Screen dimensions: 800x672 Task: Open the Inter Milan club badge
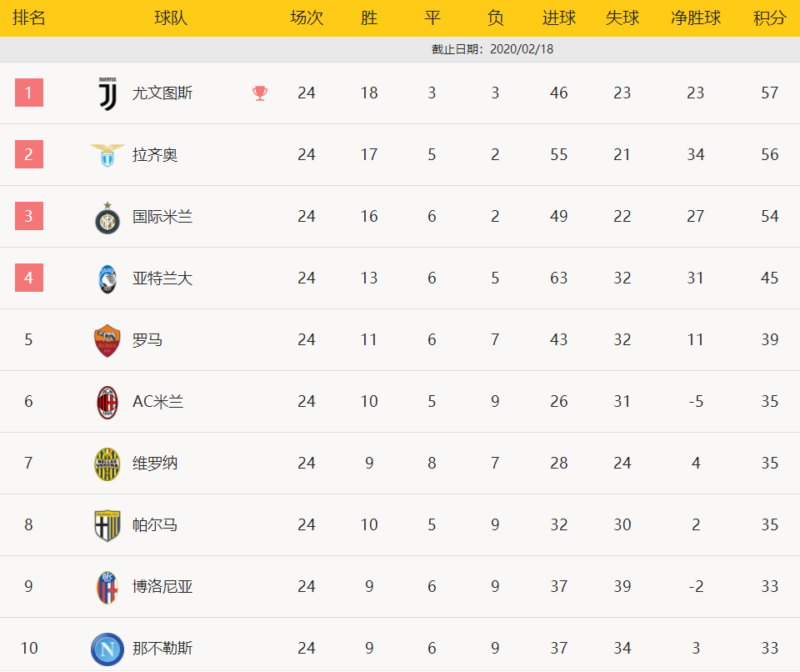tap(107, 218)
